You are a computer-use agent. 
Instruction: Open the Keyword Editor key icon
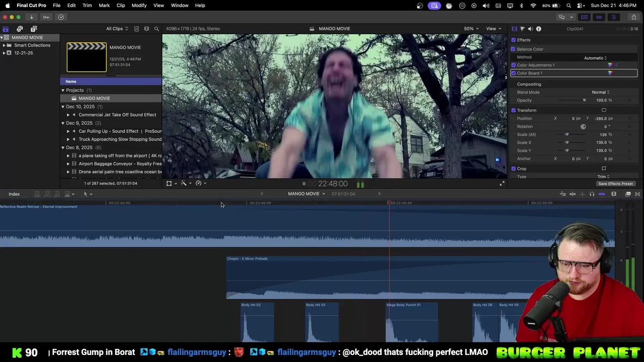[x=46, y=17]
